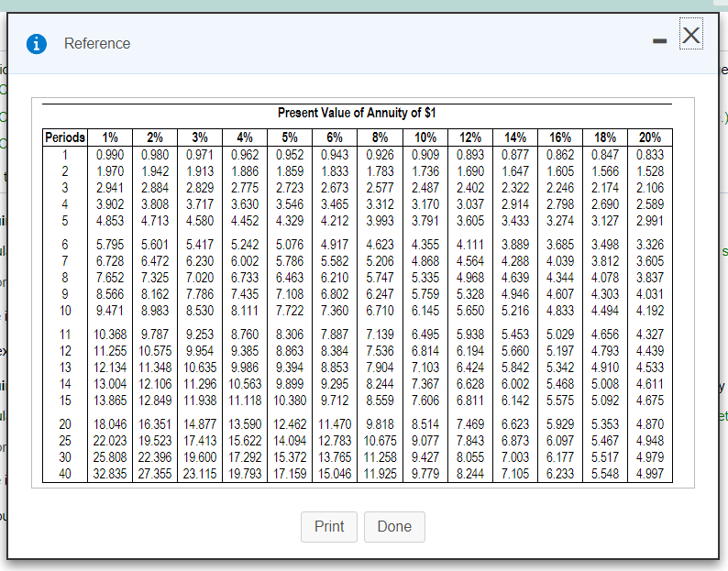Click the value 7.606 in the 10% column

(425, 401)
